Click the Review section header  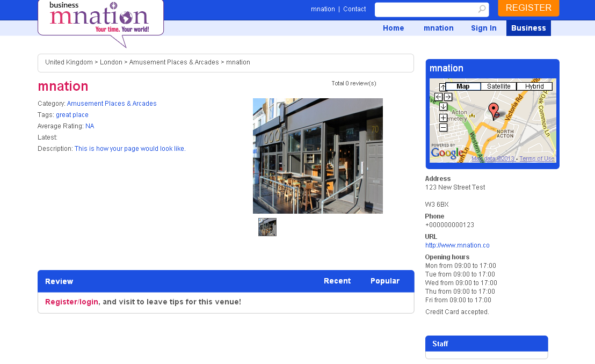(x=59, y=282)
